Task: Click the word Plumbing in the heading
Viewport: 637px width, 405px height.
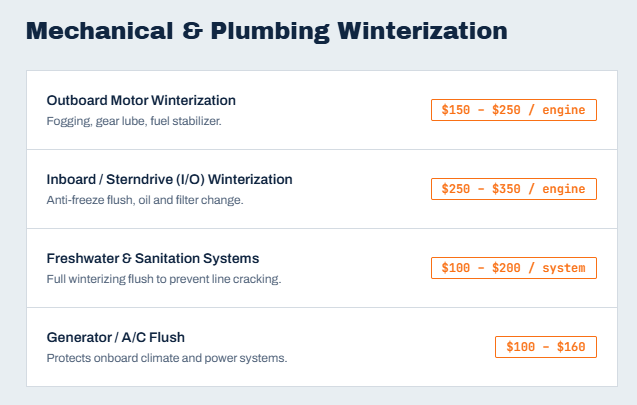Action: (x=270, y=32)
